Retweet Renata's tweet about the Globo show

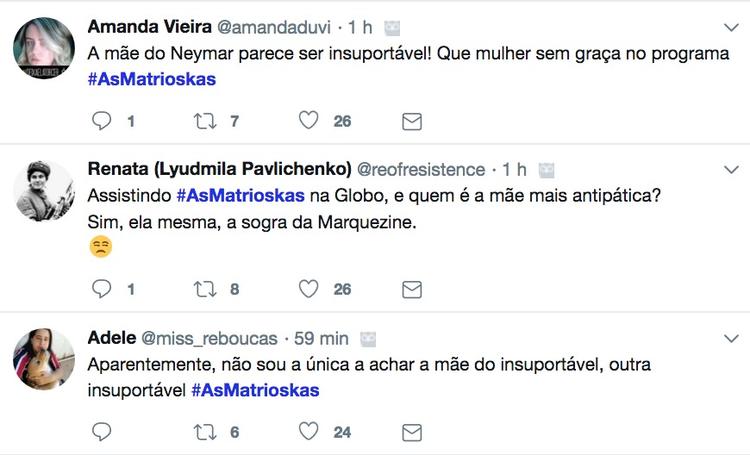(204, 289)
